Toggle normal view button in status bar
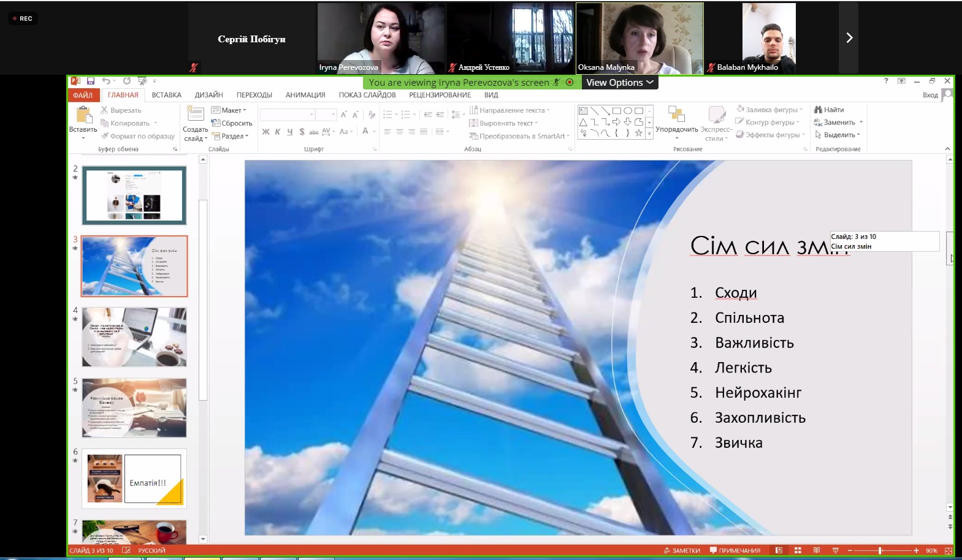Viewport: 962px width, 560px height. (779, 550)
